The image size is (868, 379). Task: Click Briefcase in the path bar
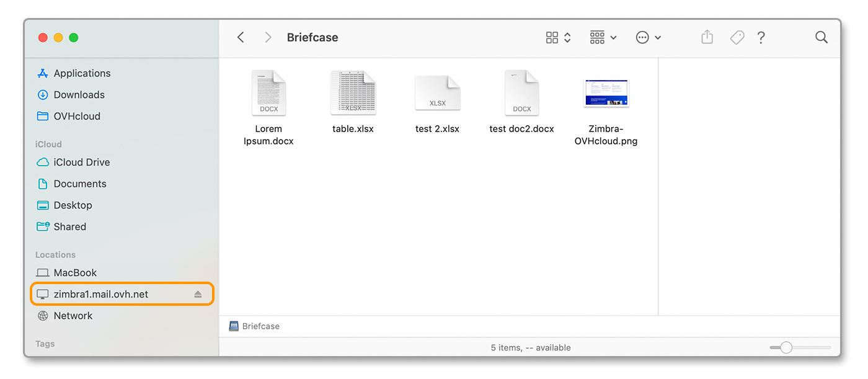pos(260,326)
